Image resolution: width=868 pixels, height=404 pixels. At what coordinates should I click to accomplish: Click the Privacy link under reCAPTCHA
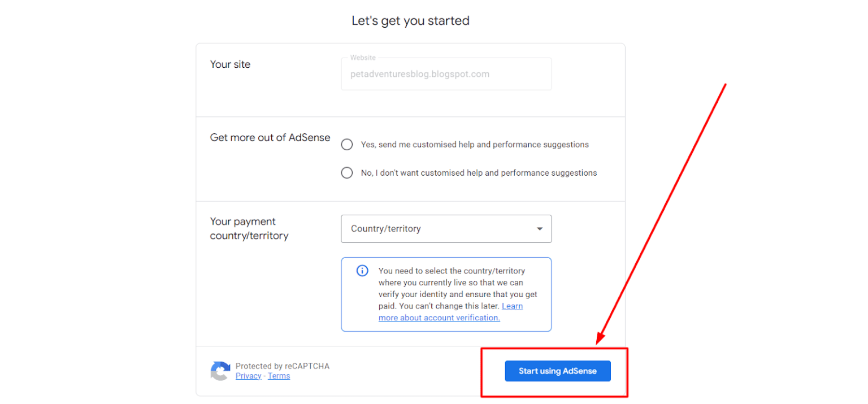[248, 375]
